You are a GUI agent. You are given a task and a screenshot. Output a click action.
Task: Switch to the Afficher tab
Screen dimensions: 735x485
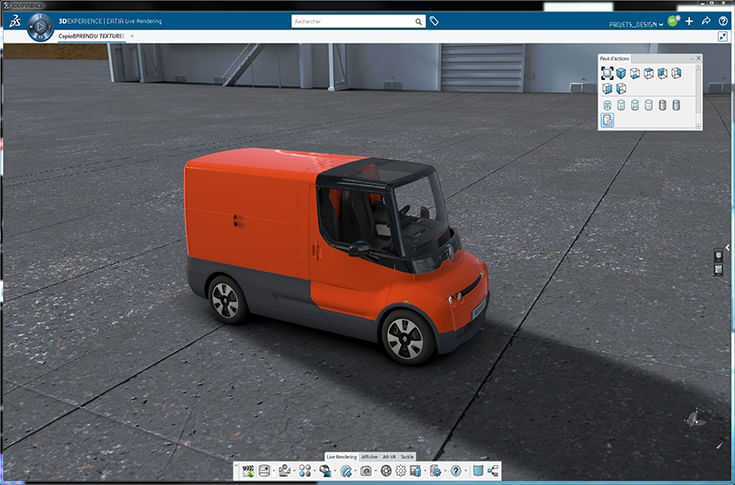coord(369,456)
